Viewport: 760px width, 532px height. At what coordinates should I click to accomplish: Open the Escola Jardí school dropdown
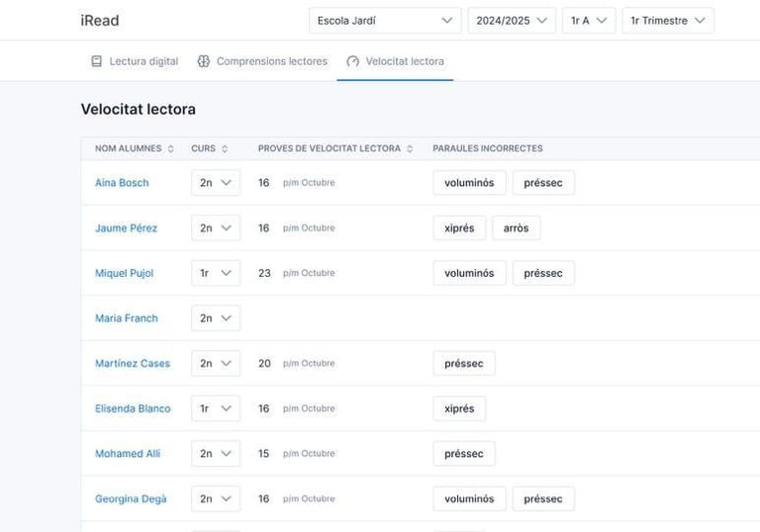pos(384,21)
